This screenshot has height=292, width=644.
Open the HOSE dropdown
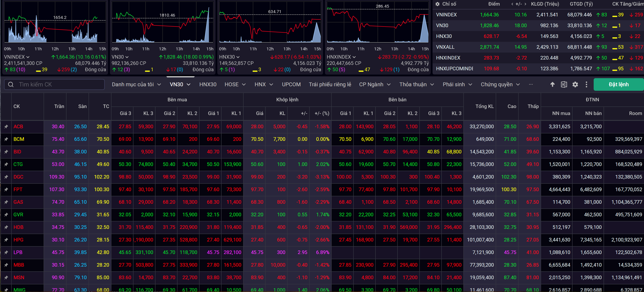235,85
